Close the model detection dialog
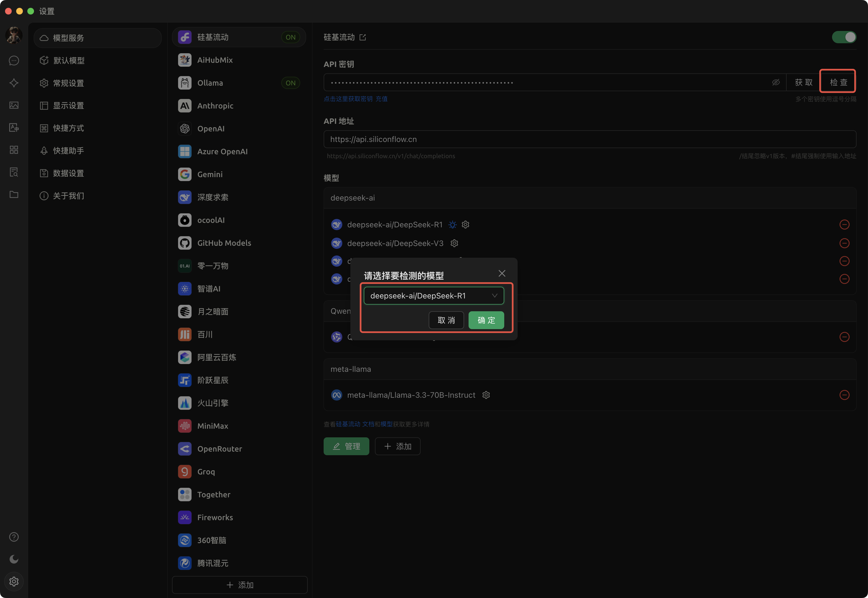 pyautogui.click(x=502, y=274)
